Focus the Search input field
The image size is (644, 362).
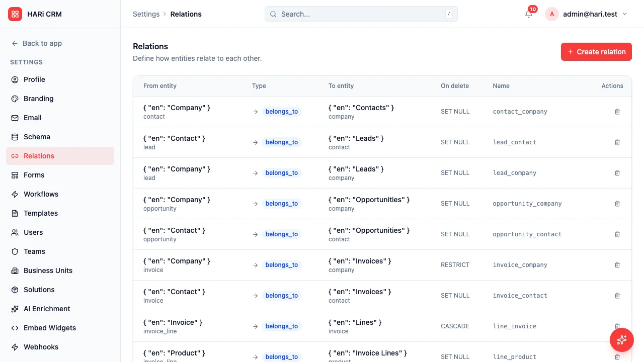[x=361, y=14]
